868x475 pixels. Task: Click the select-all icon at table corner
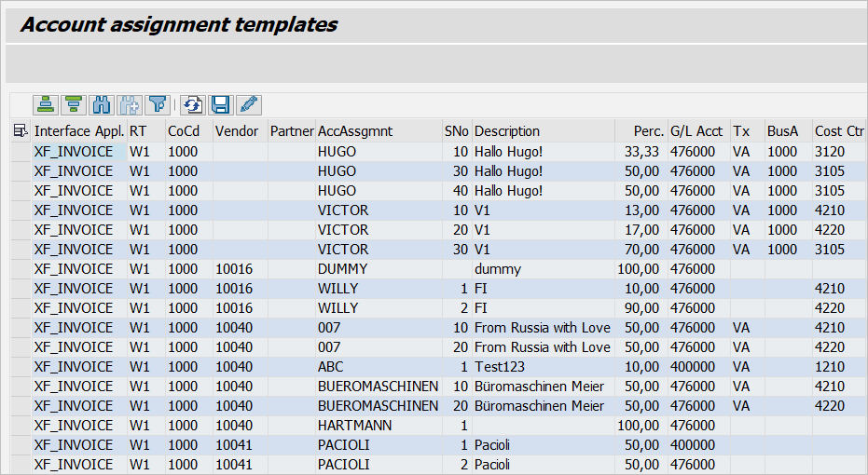tap(21, 131)
